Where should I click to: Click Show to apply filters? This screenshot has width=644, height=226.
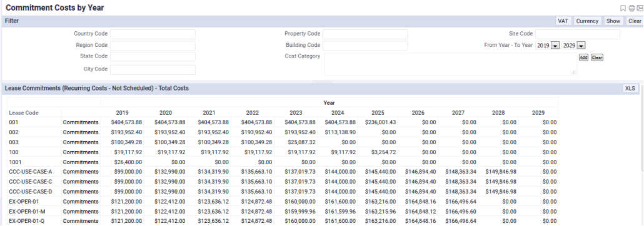tap(613, 21)
